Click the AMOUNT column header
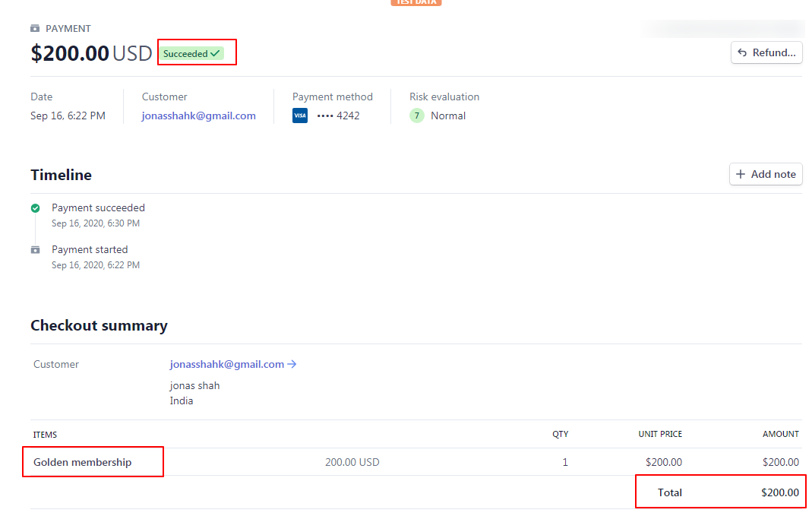This screenshot has height=516, width=812. [780, 434]
